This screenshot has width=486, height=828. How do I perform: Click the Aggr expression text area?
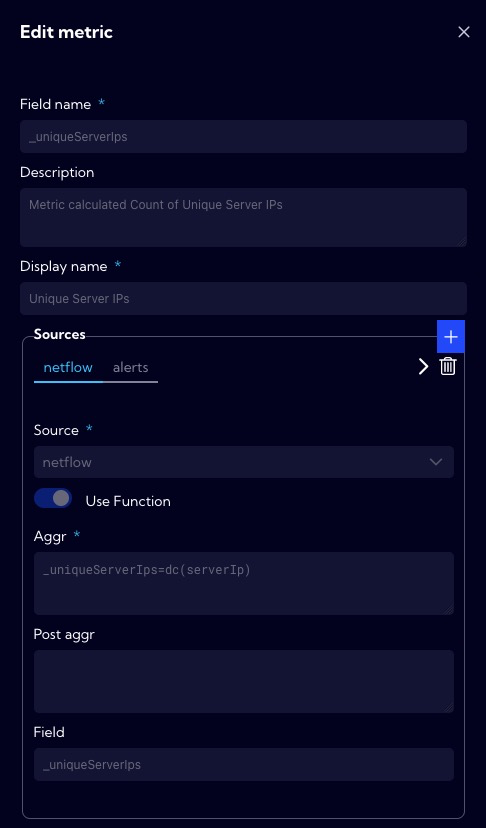[x=244, y=584]
